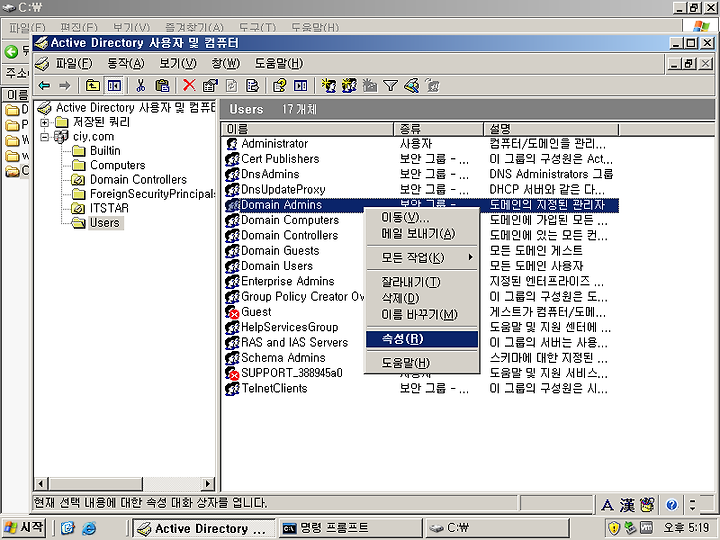Click the Create new organizational unit icon
The image size is (720, 540).
(370, 85)
